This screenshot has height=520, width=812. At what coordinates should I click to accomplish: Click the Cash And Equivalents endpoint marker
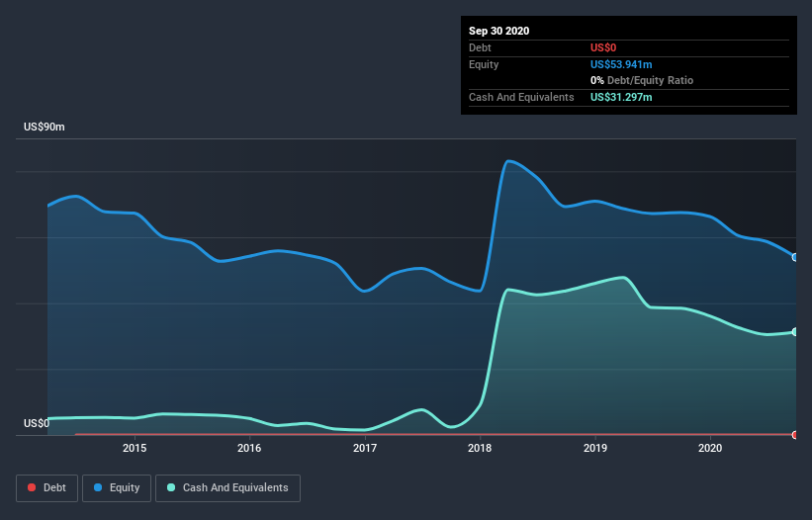795,331
